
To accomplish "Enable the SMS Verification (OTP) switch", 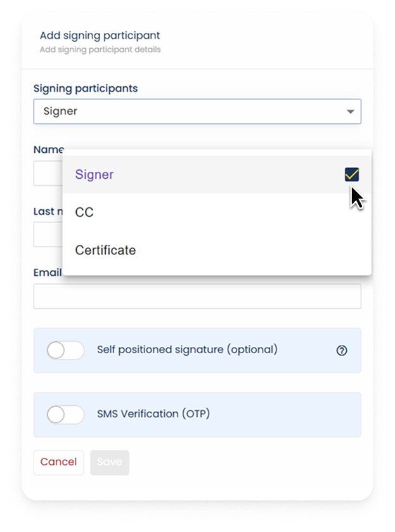I will (x=65, y=415).
